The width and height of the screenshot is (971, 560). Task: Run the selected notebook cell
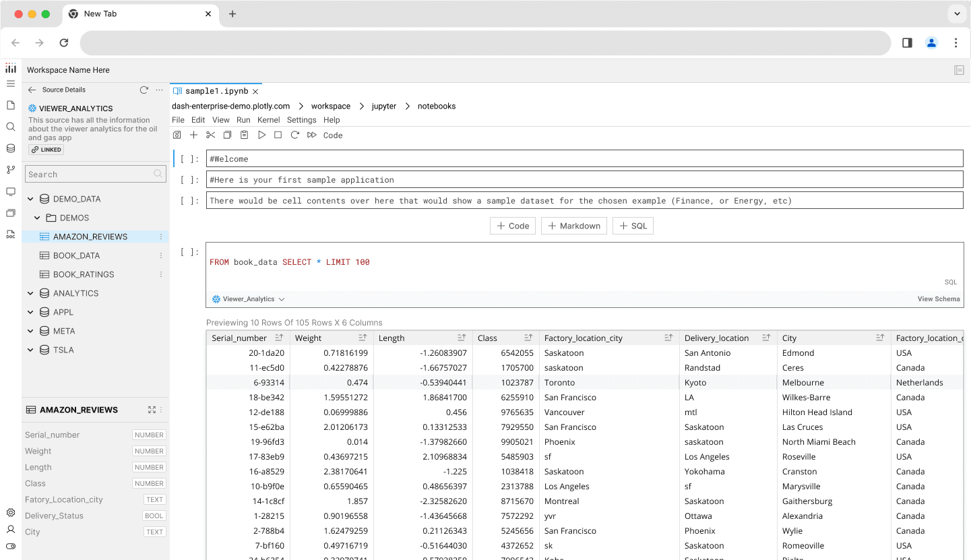click(261, 135)
